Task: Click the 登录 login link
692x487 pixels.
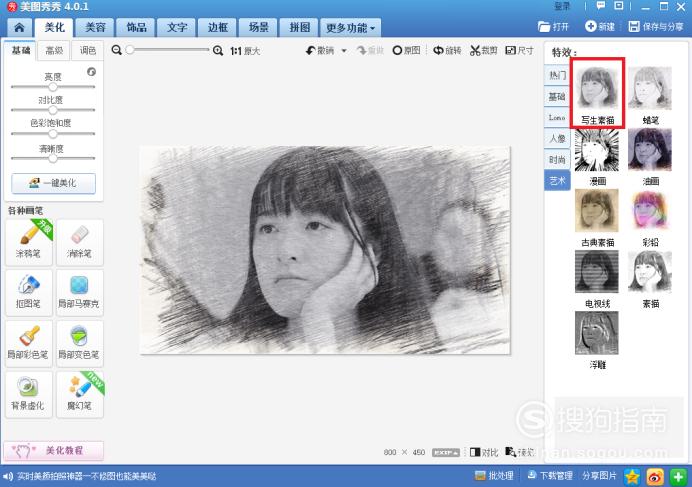Action: click(562, 6)
